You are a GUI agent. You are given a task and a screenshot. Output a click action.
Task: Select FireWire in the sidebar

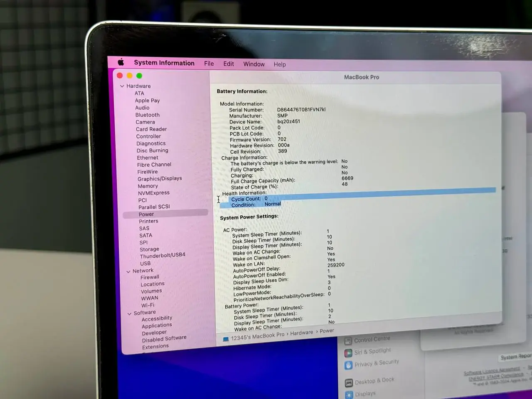click(148, 172)
